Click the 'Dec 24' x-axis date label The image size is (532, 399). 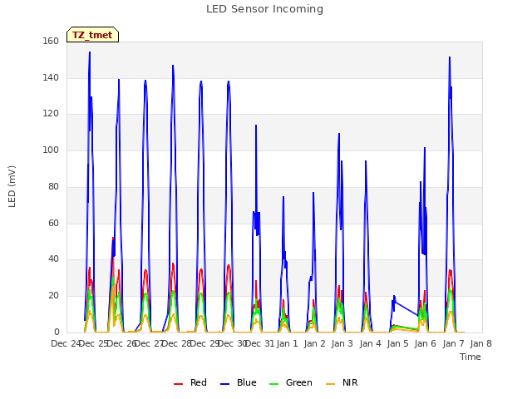(65, 343)
